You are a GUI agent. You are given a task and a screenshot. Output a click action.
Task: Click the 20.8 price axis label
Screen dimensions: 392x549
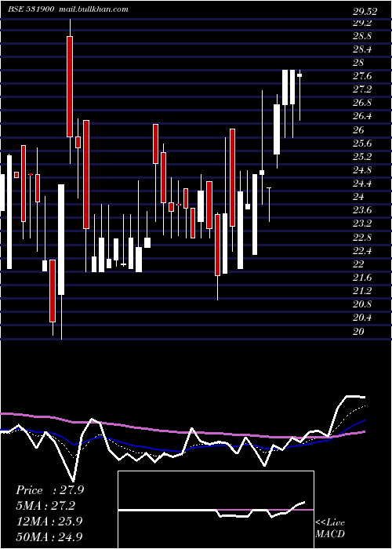(x=362, y=304)
